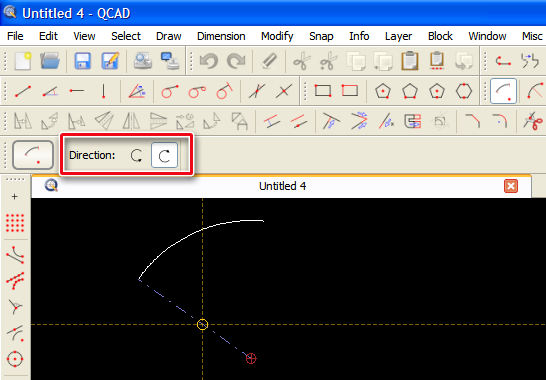Click the yellow origin circle marker
The height and width of the screenshot is (380, 546).
[x=202, y=325]
